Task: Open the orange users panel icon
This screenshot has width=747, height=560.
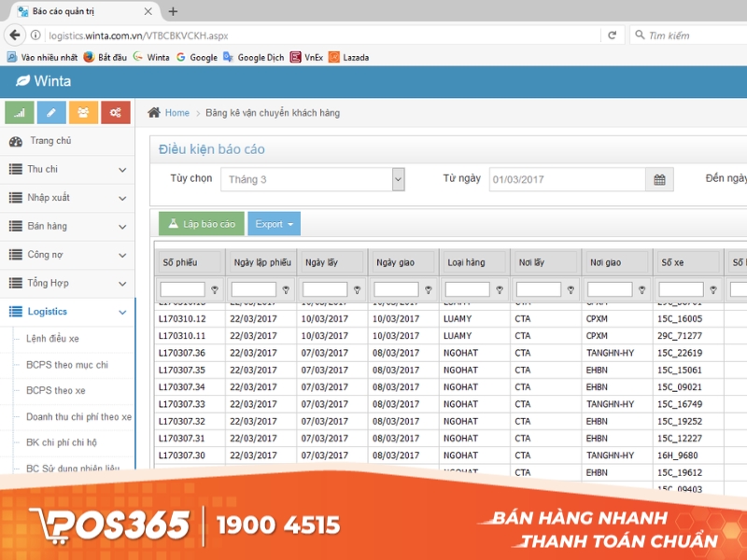Action: 83,112
